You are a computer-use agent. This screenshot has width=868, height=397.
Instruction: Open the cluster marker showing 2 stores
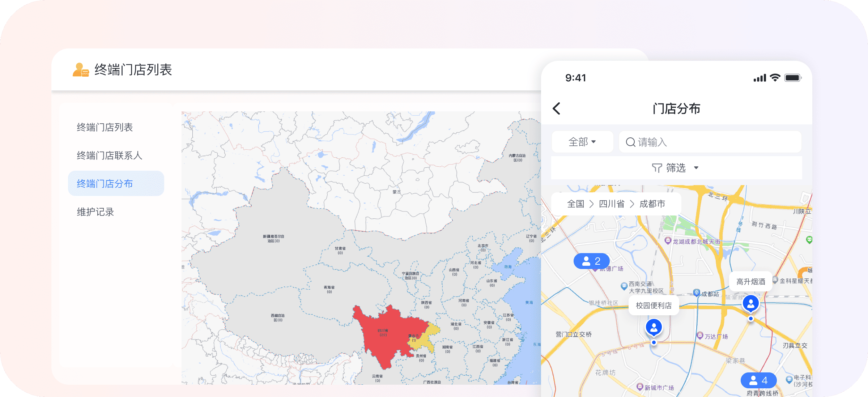coord(591,261)
